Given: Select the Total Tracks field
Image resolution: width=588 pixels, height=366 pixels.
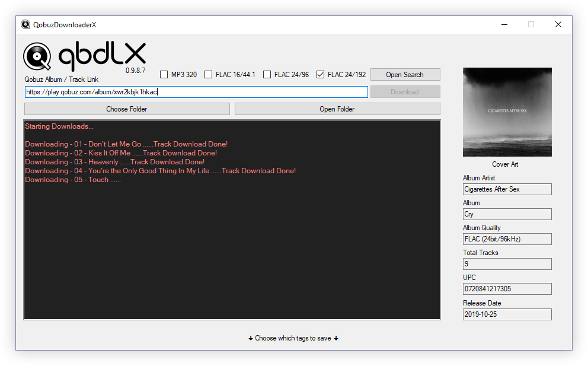Looking at the screenshot, I should [x=507, y=264].
